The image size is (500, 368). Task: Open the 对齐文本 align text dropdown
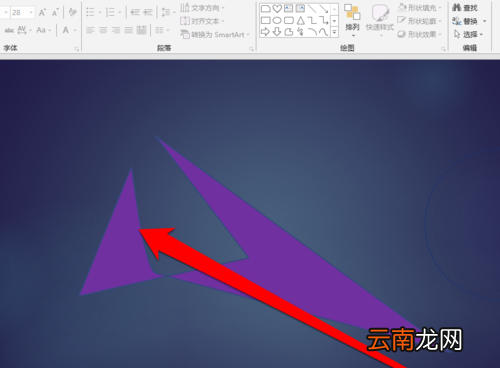click(203, 21)
